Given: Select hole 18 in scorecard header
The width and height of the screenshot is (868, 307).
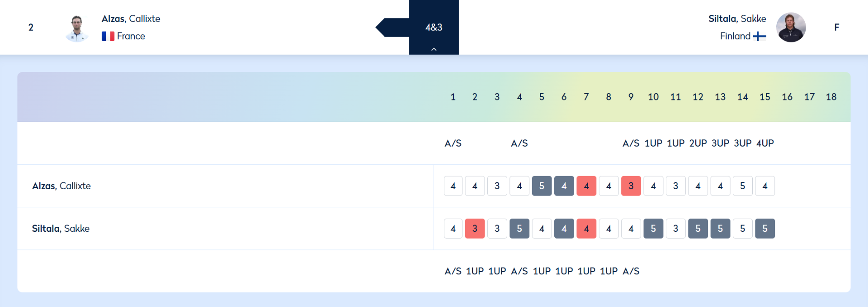Looking at the screenshot, I should pyautogui.click(x=831, y=97).
